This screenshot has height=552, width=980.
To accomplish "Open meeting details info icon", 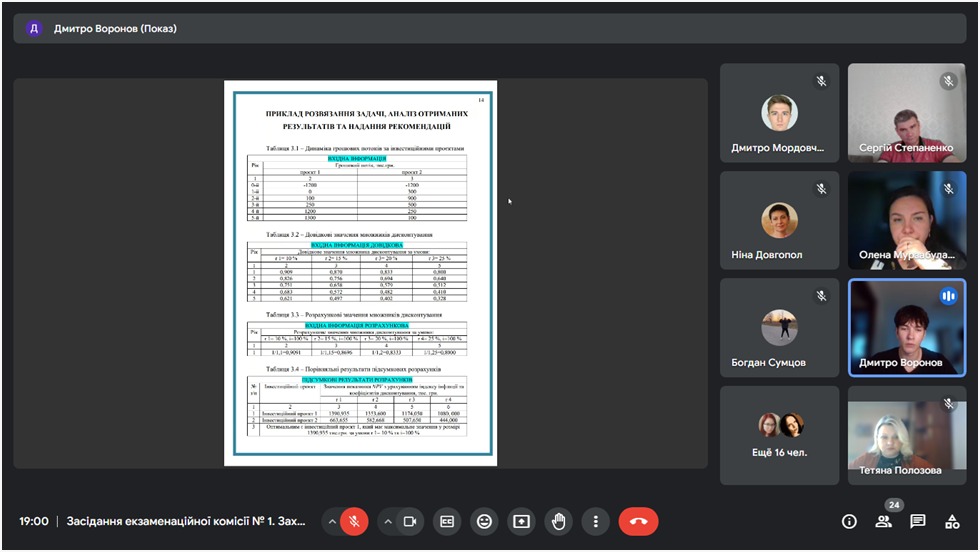I will [849, 521].
